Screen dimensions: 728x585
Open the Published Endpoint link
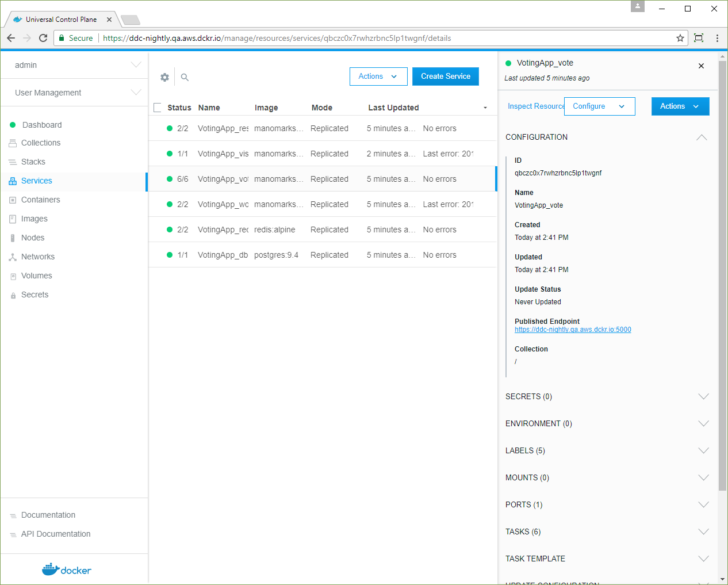573,329
